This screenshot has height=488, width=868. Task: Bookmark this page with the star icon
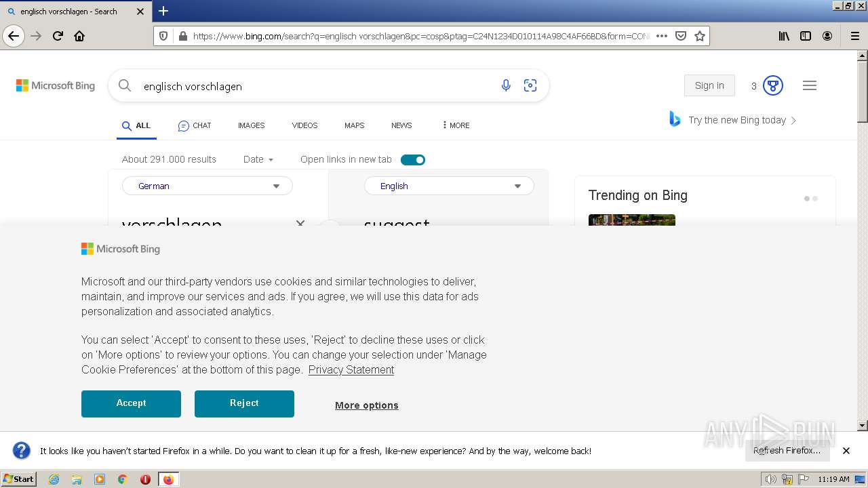tap(700, 36)
